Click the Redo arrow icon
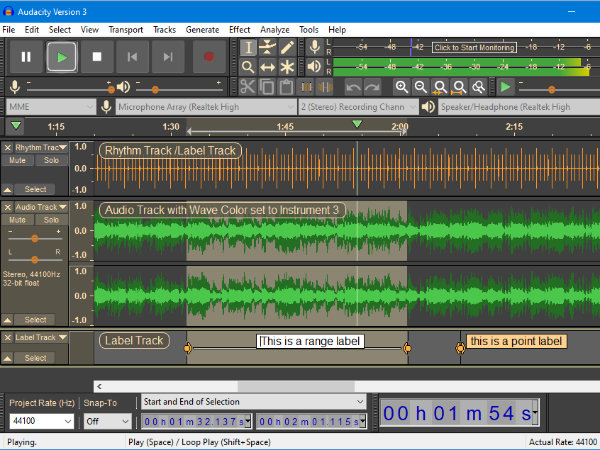This screenshot has height=450, width=600. 372,87
